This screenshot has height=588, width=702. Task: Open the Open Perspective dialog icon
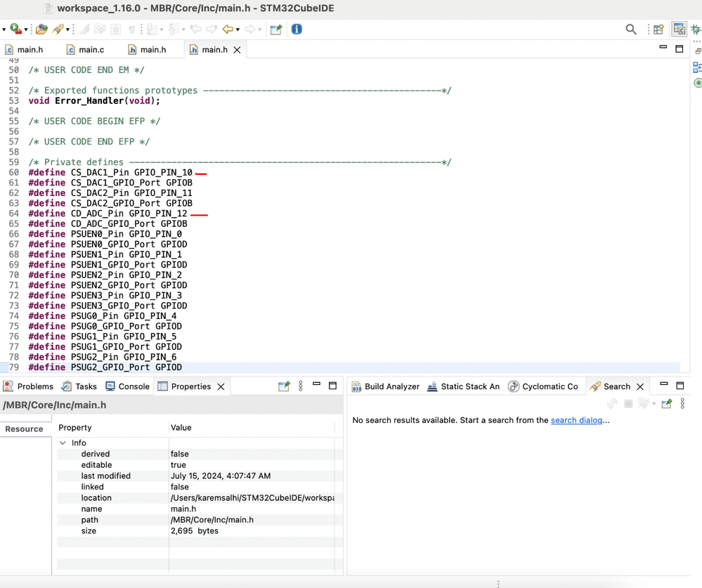coord(658,30)
